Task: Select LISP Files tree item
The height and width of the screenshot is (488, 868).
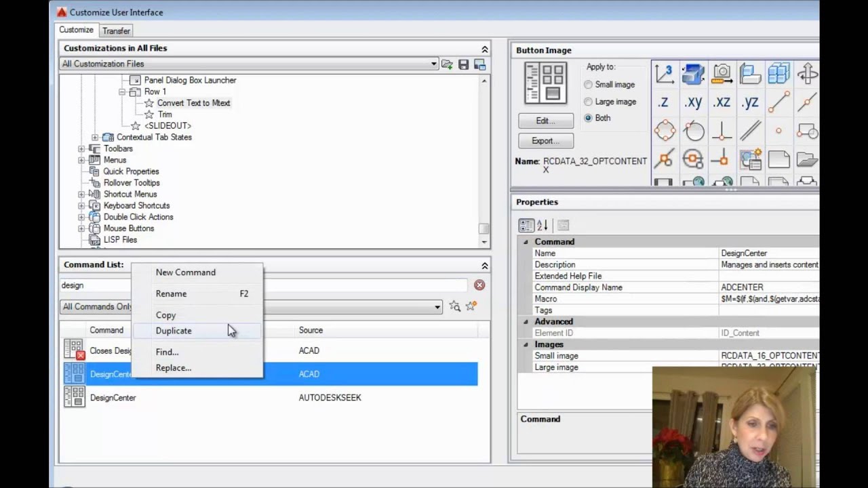Action: [120, 240]
